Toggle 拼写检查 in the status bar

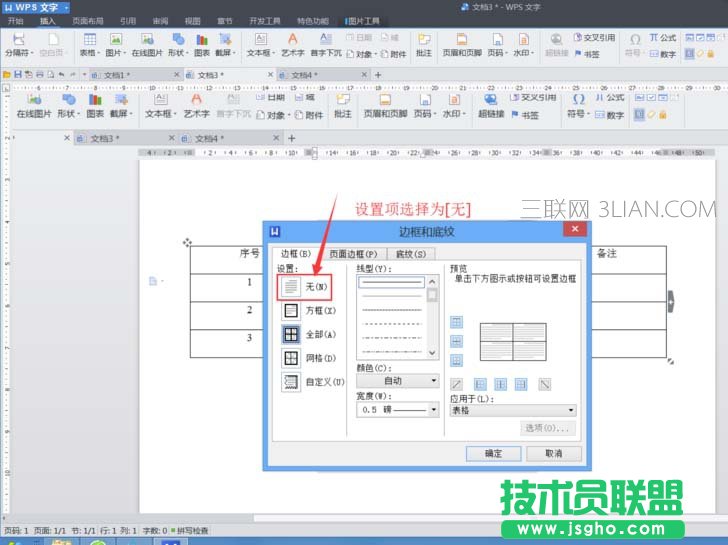click(x=190, y=531)
